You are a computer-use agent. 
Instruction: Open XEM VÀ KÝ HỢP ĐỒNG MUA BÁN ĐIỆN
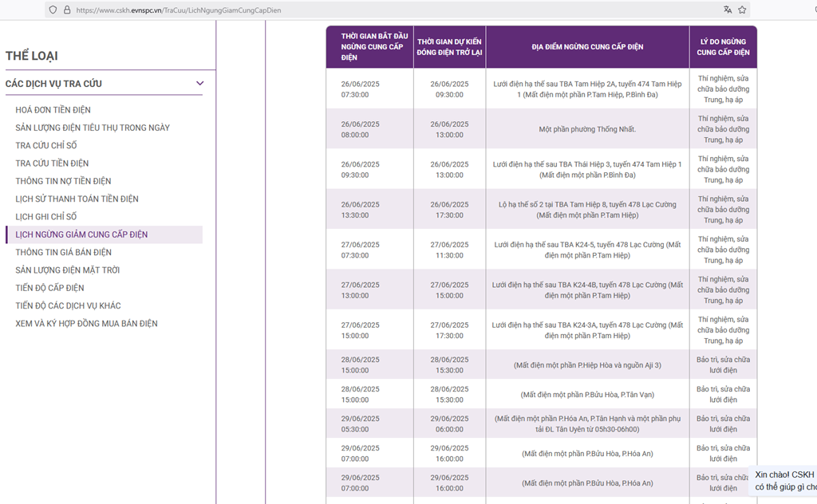pyautogui.click(x=86, y=324)
